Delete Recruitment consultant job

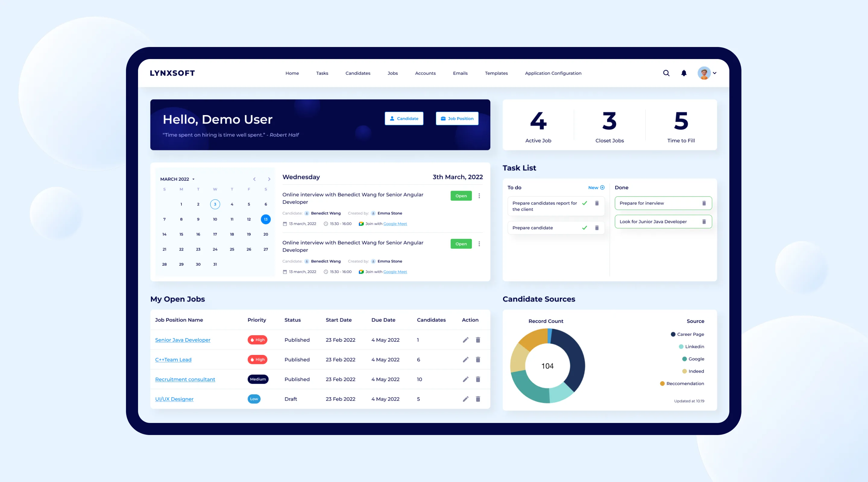click(x=478, y=379)
